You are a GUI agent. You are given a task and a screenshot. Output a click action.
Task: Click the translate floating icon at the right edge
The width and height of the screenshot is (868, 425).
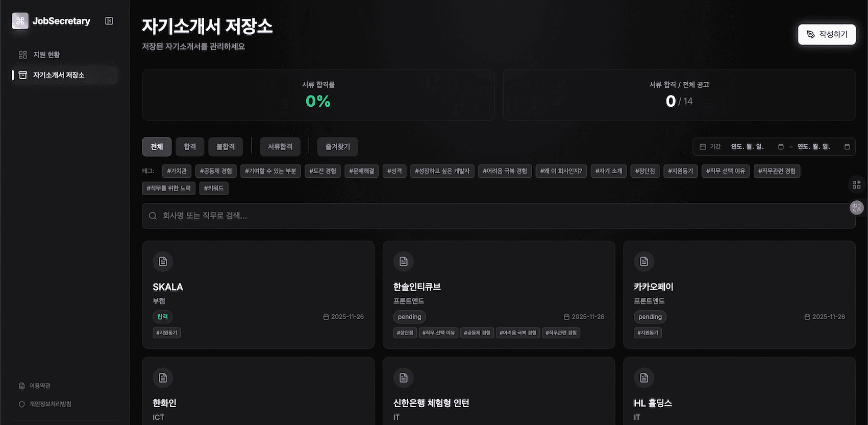pos(857,207)
